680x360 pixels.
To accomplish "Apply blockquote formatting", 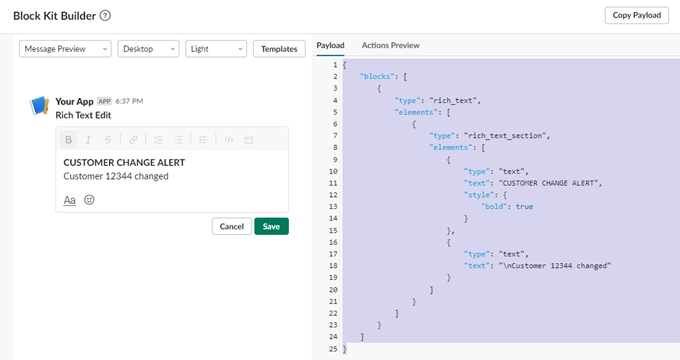I will [203, 140].
